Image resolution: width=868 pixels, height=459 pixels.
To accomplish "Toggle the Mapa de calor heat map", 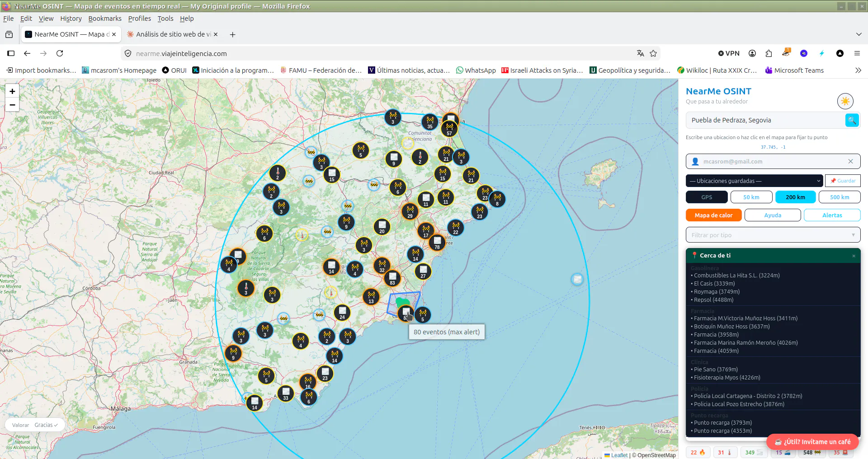I will tap(713, 215).
